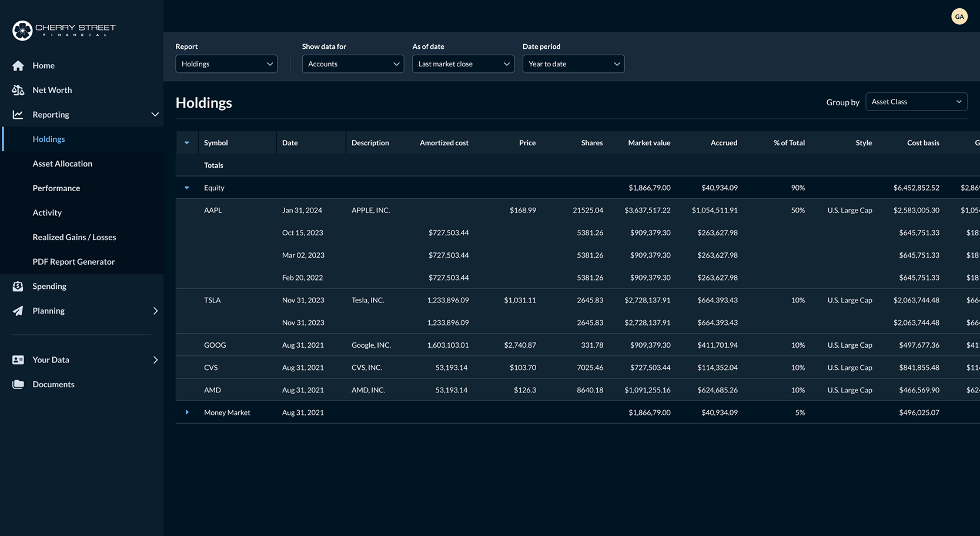The image size is (980, 536).
Task: Sort by % of Total column header
Action: pos(789,143)
